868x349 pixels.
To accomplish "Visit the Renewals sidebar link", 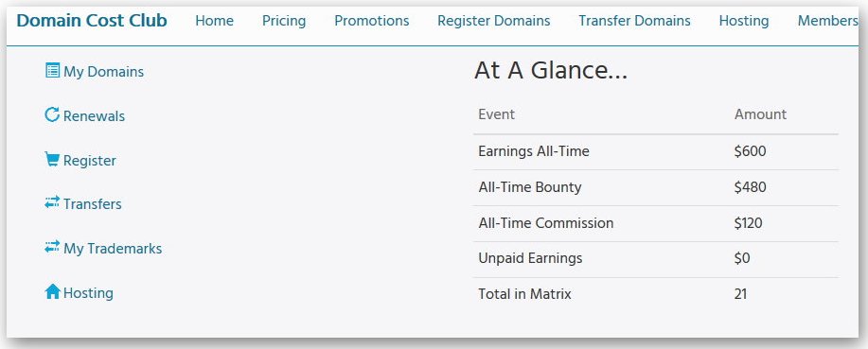I will click(94, 116).
